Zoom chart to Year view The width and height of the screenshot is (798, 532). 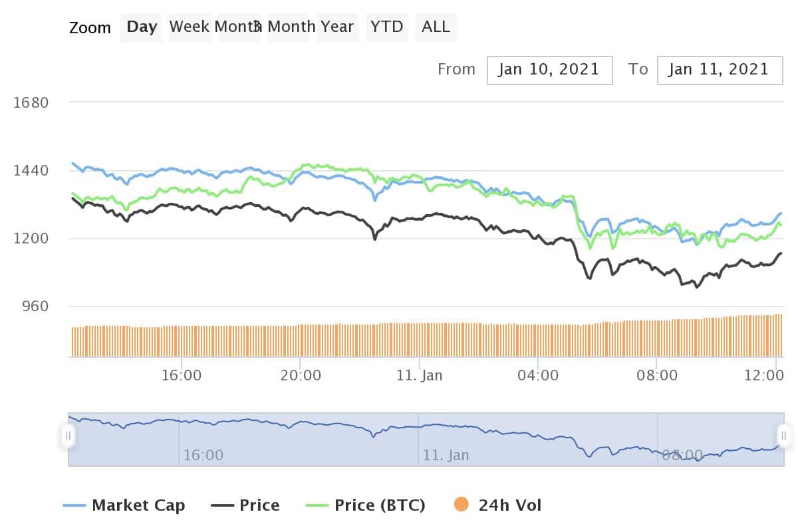336,27
